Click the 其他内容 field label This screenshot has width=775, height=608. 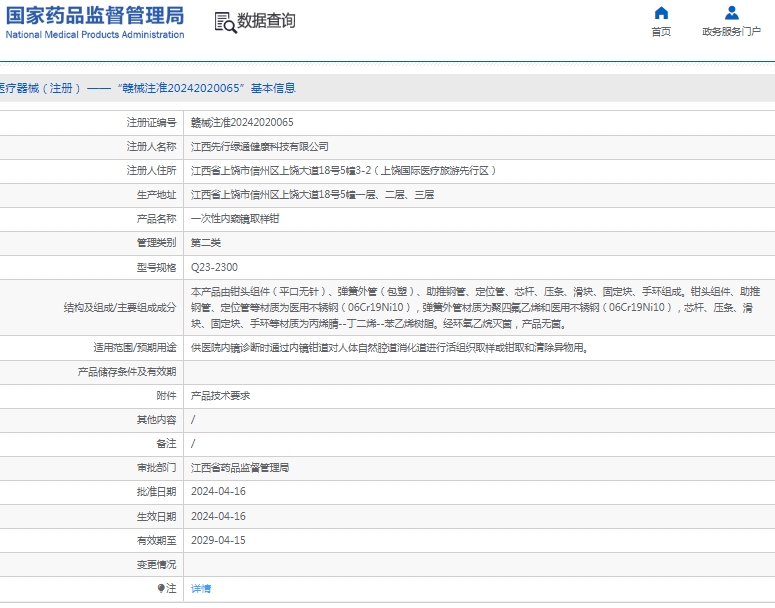tap(156, 420)
